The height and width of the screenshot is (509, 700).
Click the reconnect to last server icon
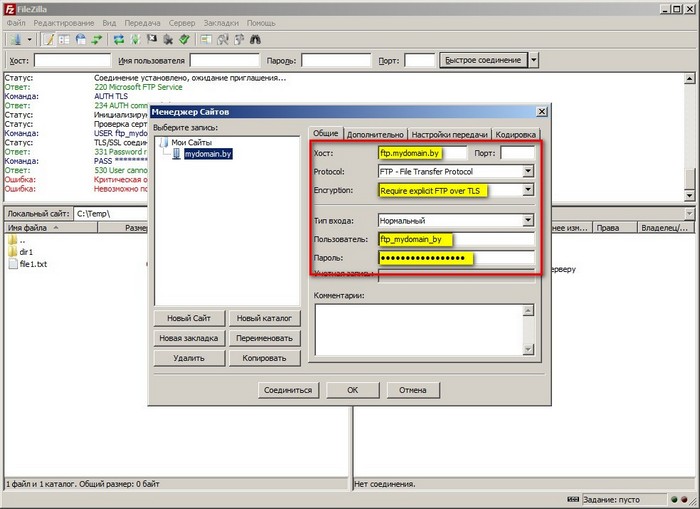tap(184, 40)
